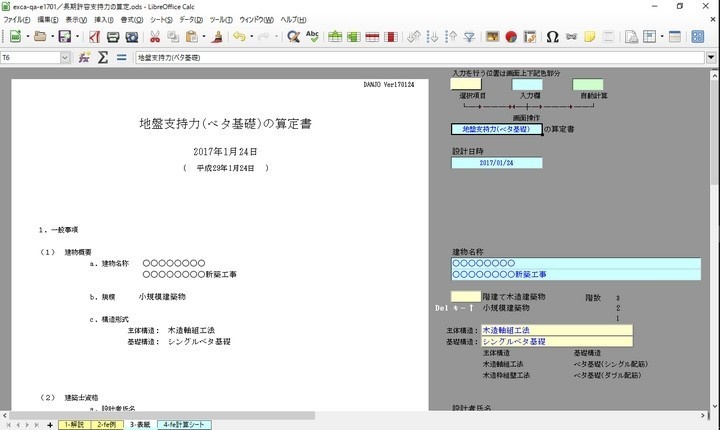Open the Freeze panes dropdown arrow
720x430 pixels.
pos(662,37)
